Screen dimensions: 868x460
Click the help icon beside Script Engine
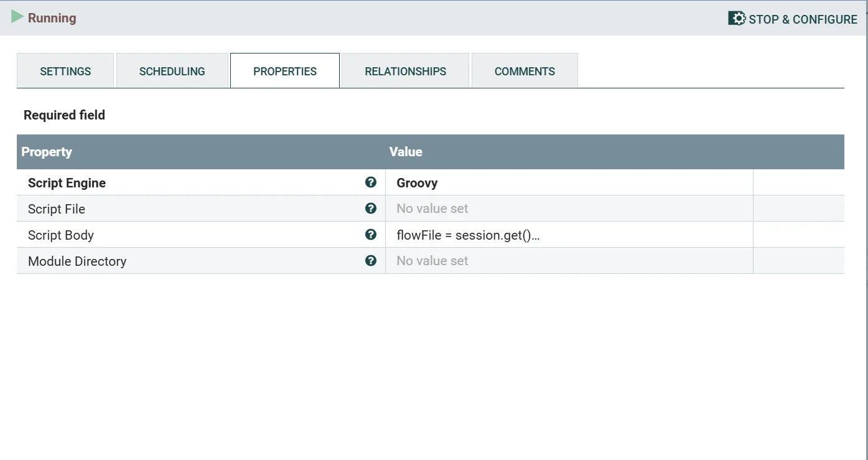(371, 182)
